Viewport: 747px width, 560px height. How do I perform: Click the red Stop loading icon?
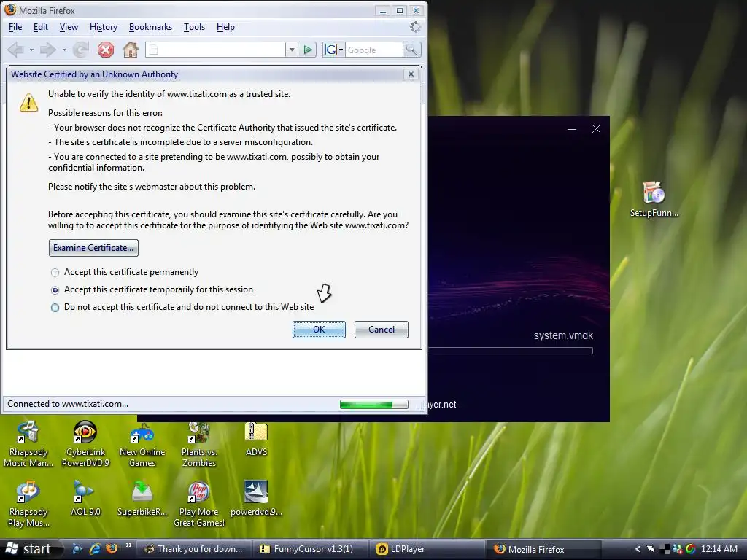106,50
